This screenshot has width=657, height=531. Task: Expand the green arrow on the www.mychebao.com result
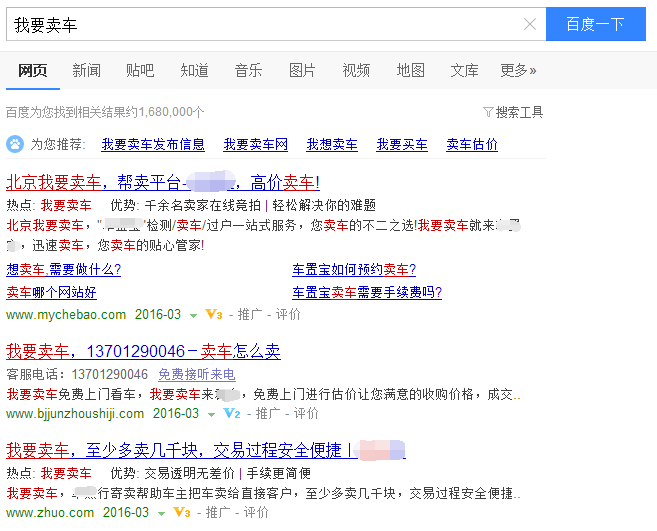[x=193, y=315]
